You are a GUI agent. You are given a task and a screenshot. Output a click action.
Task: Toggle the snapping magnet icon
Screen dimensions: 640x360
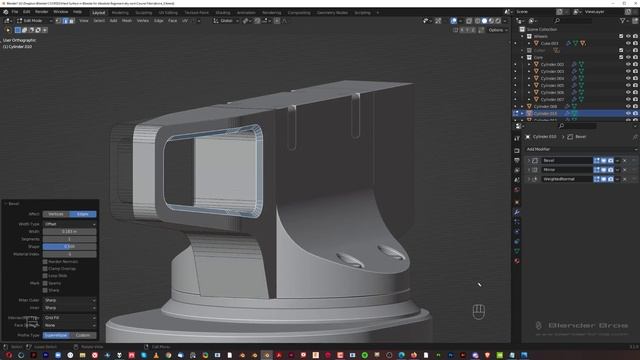[x=258, y=20]
